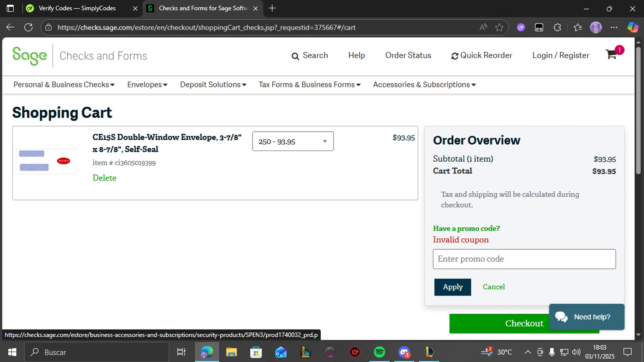Image resolution: width=644 pixels, height=362 pixels.
Task: Open Order Status page
Action: click(x=408, y=55)
